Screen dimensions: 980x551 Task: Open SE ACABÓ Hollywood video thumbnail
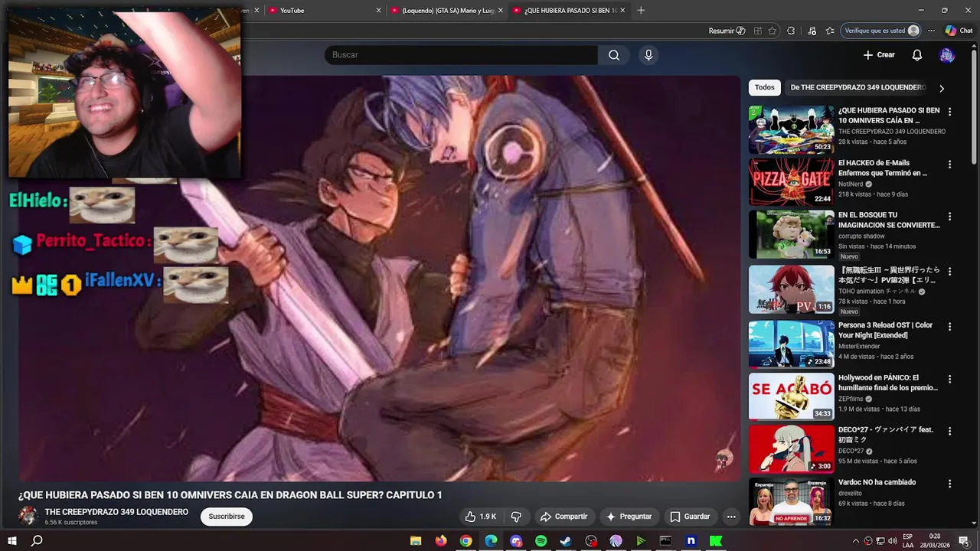[791, 396]
